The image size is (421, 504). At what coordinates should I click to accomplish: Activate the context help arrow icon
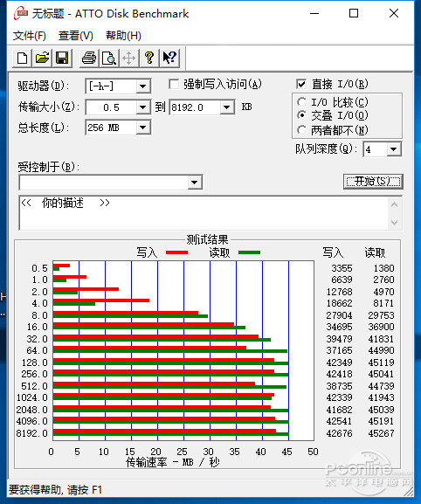(169, 59)
